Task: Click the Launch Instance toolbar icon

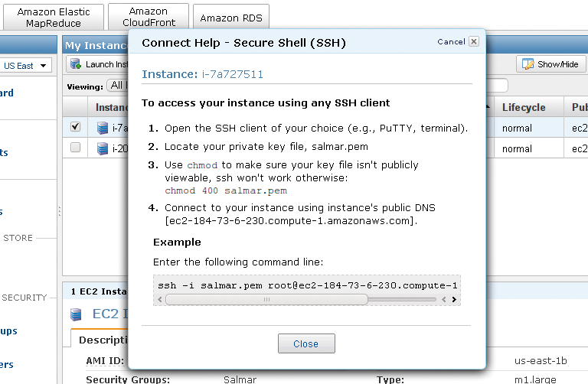Action: click(76, 64)
